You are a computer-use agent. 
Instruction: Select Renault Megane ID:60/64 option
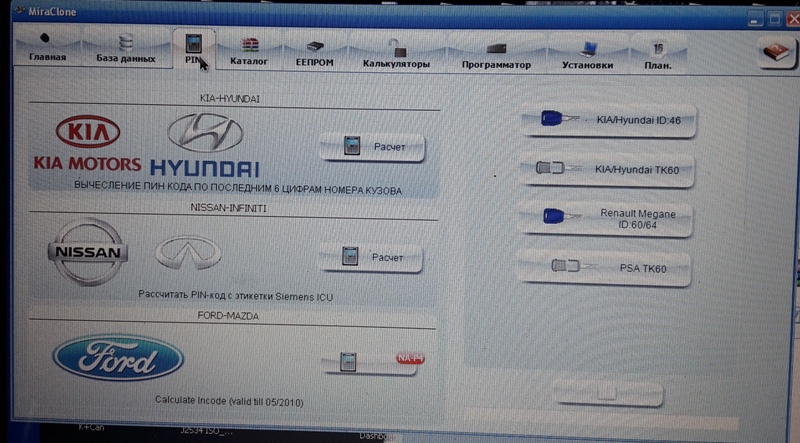coord(605,219)
